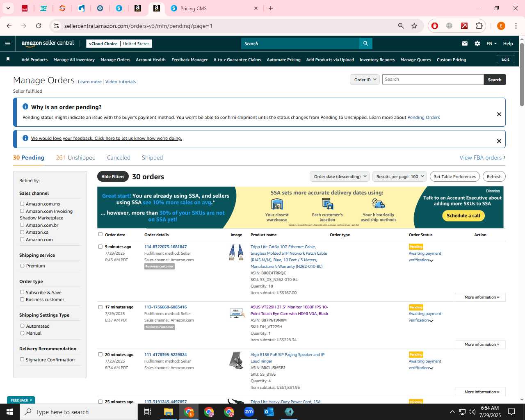The height and width of the screenshot is (420, 525).
Task: Close the 'Why is an order pending?' banner
Action: tap(499, 114)
